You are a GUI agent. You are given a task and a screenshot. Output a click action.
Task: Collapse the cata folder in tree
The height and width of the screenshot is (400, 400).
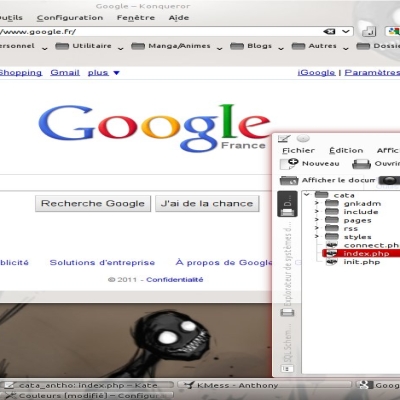point(307,195)
